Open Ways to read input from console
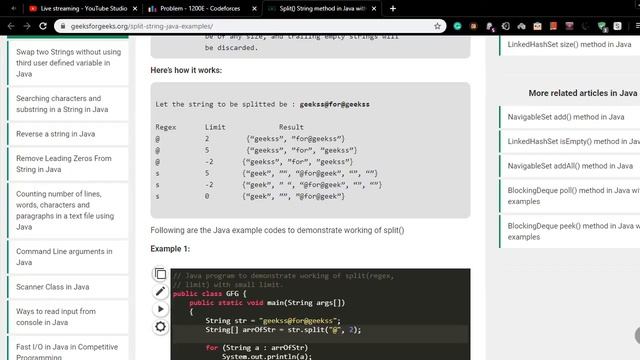Image resolution: width=640 pixels, height=360 pixels. tap(56, 317)
